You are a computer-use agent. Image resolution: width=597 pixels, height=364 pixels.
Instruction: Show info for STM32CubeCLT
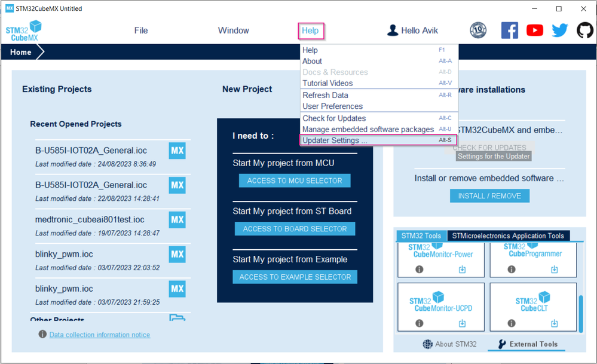[512, 323]
